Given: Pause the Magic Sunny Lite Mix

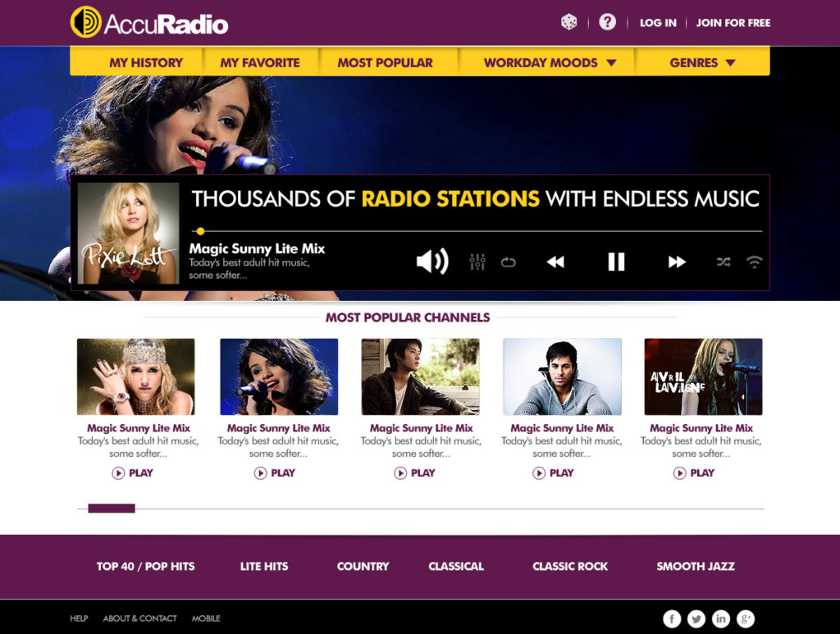Looking at the screenshot, I should tap(616, 262).
